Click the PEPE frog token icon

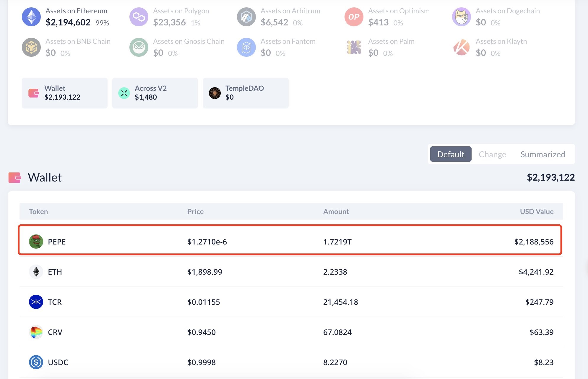click(x=36, y=242)
